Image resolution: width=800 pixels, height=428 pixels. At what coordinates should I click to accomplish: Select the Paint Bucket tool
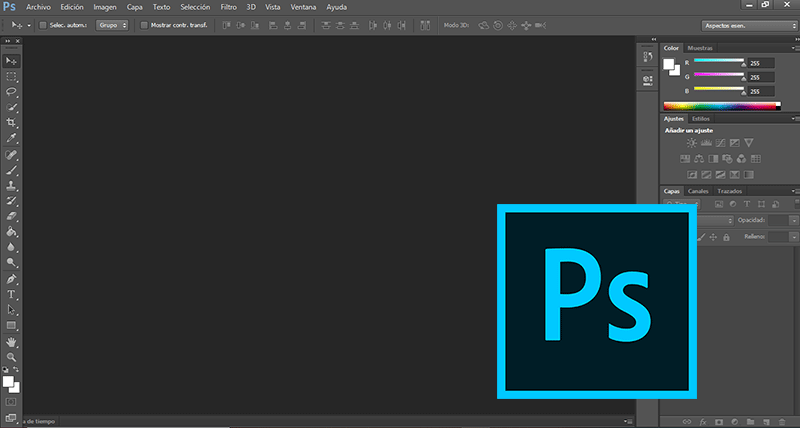(x=11, y=232)
